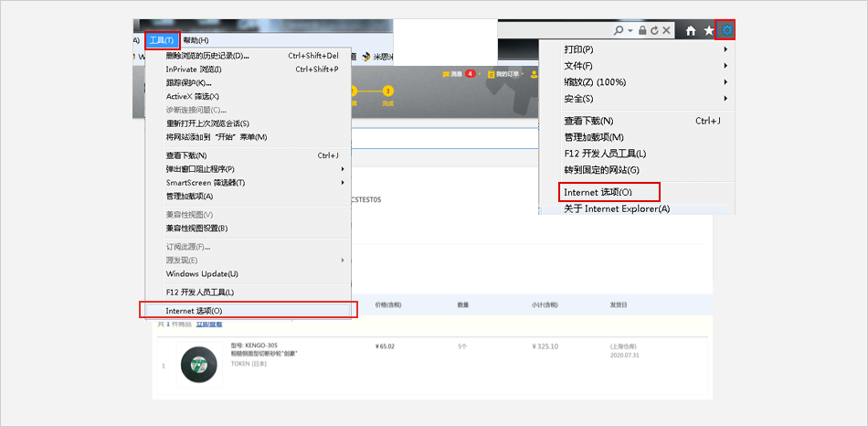The width and height of the screenshot is (868, 427).
Task: Click the 立即查看 link below the table
Action: [208, 325]
